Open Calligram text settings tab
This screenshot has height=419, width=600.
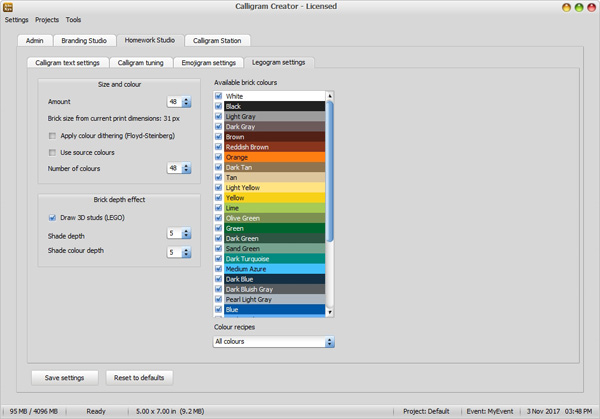[x=67, y=63]
